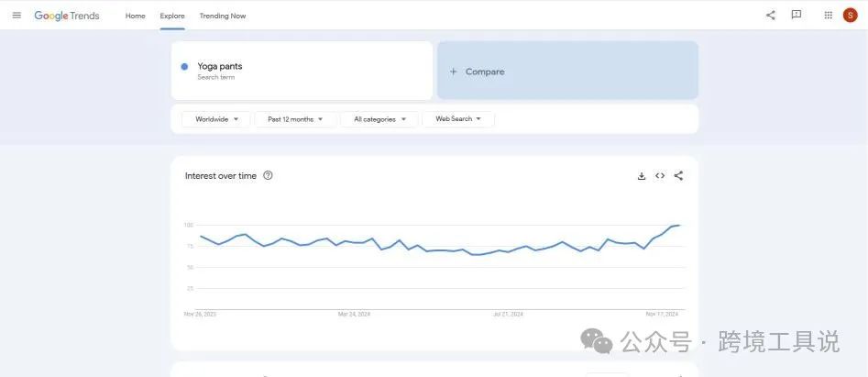
Task: Go to the Home tab
Action: point(135,16)
